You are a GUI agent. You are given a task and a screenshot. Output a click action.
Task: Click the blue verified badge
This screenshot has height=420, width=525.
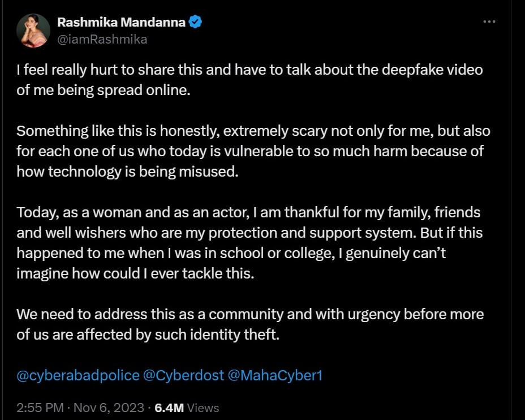[196, 23]
